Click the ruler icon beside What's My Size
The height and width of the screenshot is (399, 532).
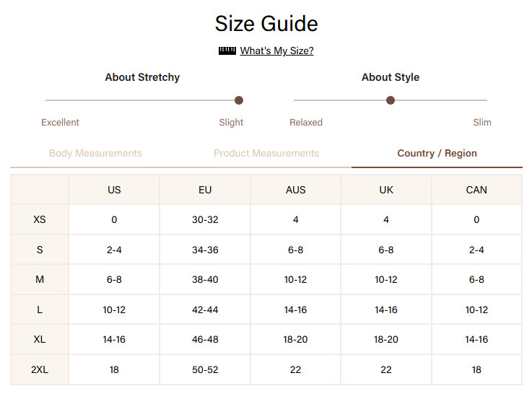coord(227,51)
